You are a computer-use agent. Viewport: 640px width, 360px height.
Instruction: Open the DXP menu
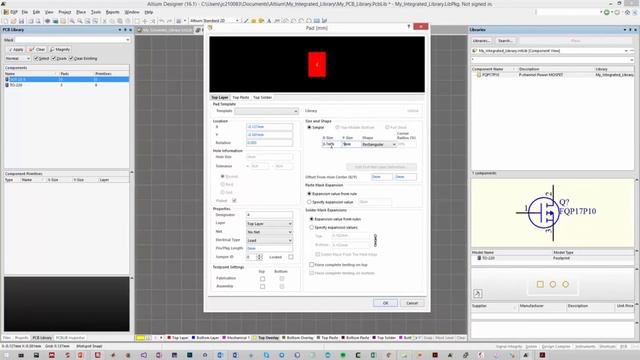(x=11, y=12)
